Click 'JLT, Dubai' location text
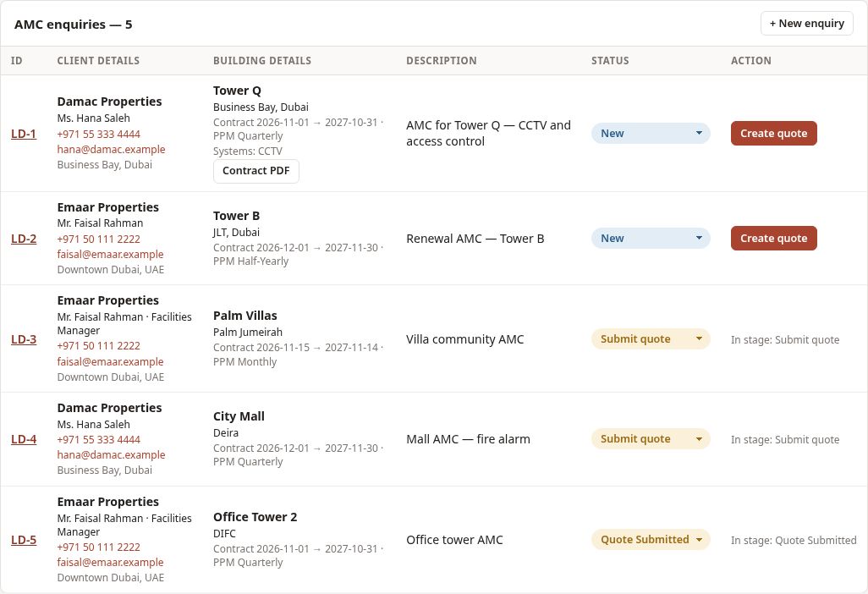The height and width of the screenshot is (594, 868). coord(236,233)
